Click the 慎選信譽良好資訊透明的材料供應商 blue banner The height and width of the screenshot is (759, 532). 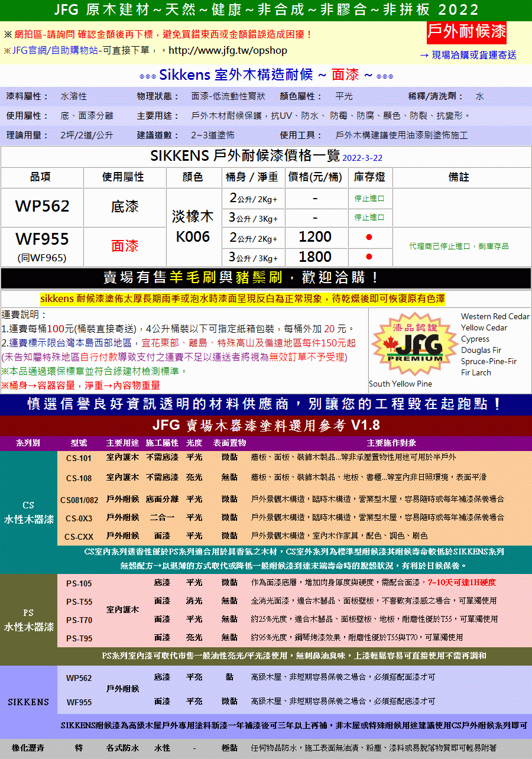266,404
